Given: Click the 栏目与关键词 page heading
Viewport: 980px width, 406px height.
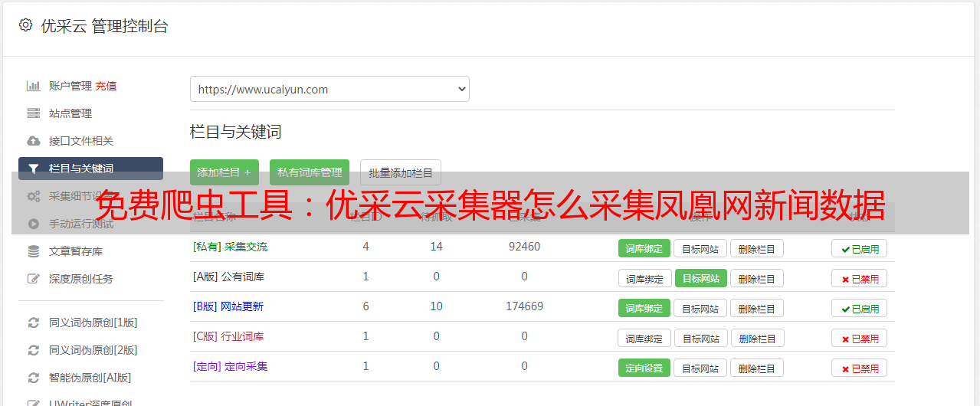Looking at the screenshot, I should (236, 132).
